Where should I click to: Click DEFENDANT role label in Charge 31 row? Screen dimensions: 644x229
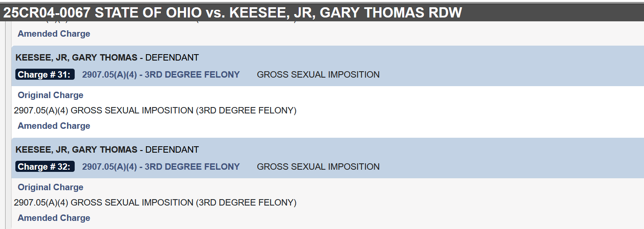(x=172, y=58)
